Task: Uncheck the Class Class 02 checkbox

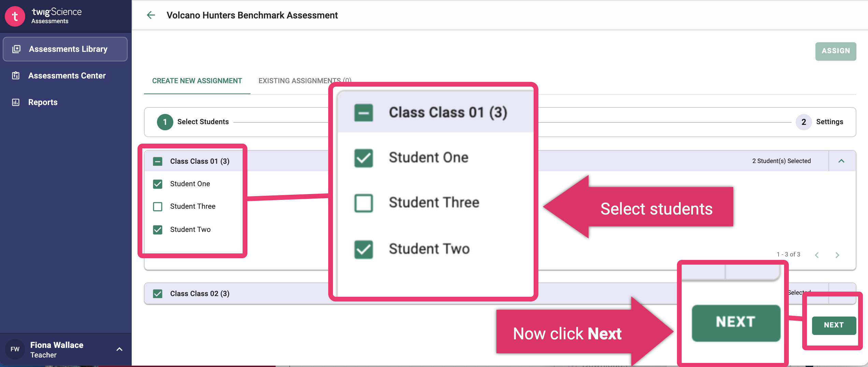Action: (x=158, y=293)
